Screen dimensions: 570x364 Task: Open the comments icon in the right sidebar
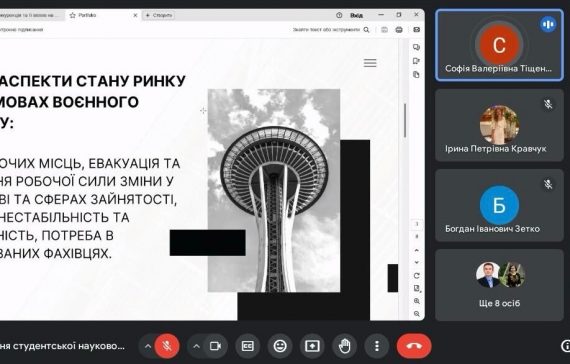[417, 47]
